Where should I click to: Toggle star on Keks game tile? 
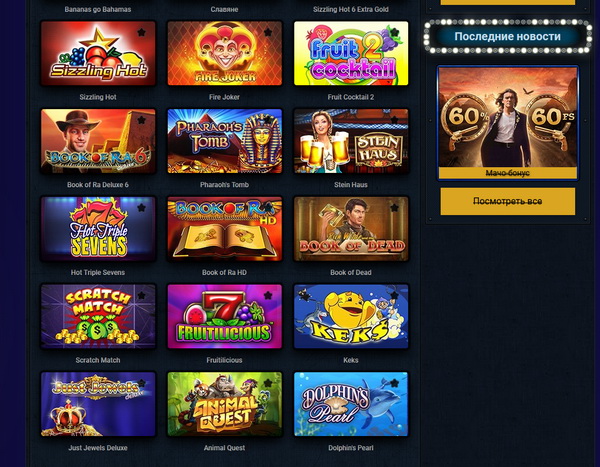coord(394,296)
